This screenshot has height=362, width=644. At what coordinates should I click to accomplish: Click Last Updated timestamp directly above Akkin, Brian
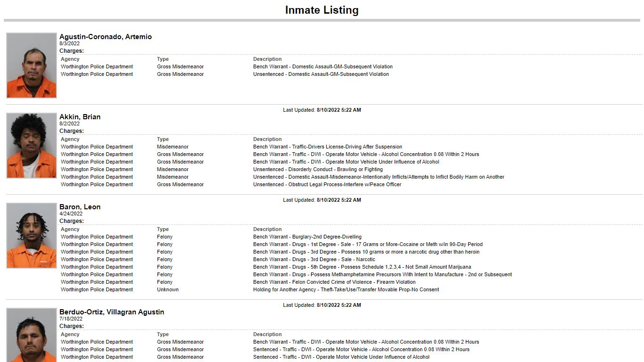(x=322, y=110)
